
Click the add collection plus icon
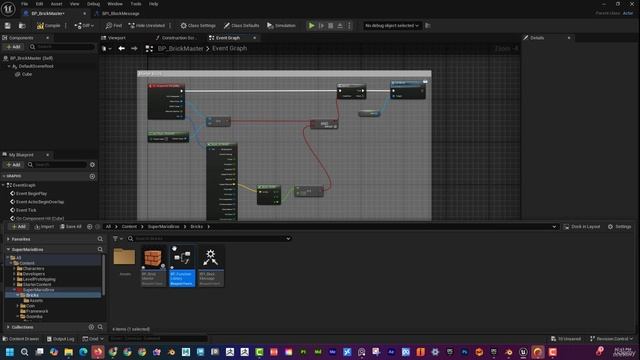click(91, 327)
